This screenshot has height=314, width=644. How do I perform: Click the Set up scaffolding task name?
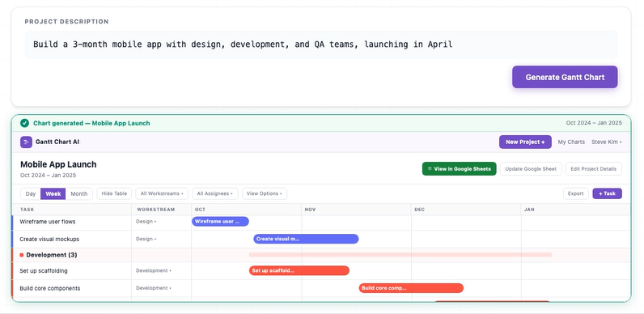tap(44, 271)
